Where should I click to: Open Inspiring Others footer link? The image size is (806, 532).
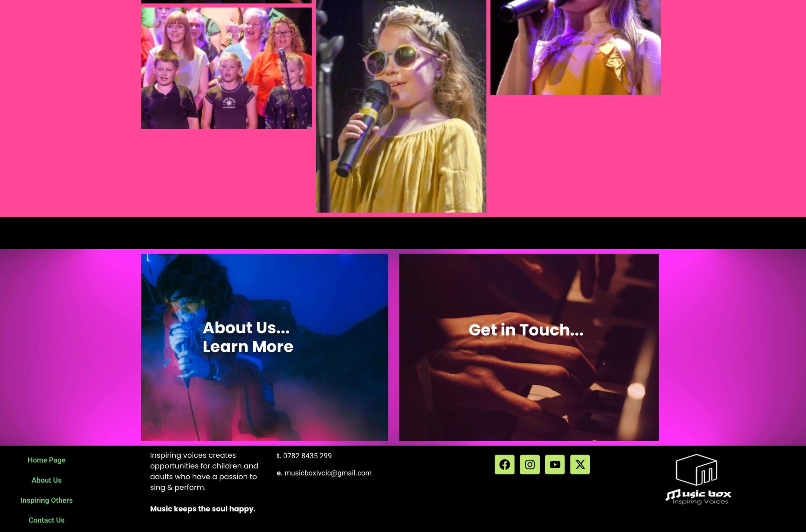[47, 500]
